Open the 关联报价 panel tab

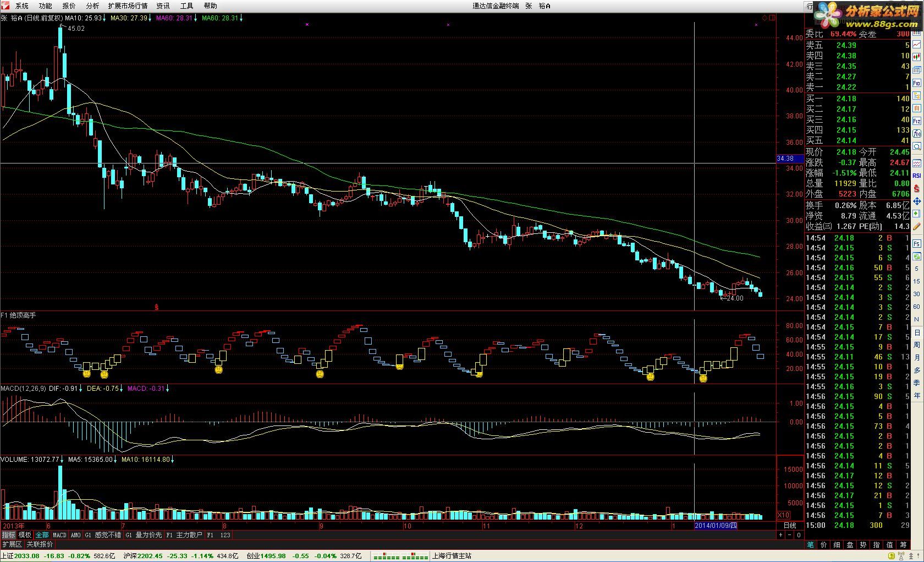pyautogui.click(x=40, y=544)
